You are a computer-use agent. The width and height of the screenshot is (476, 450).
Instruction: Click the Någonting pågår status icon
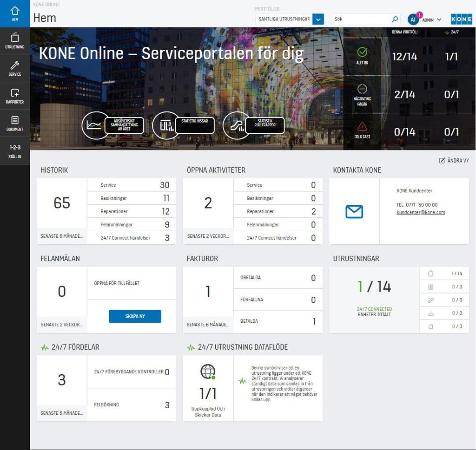pyautogui.click(x=362, y=89)
